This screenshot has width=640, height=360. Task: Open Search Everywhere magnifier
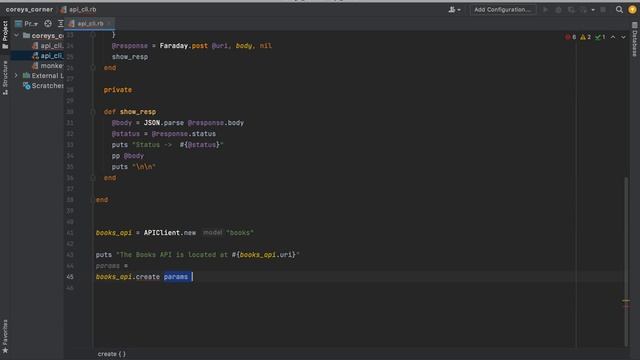click(619, 9)
